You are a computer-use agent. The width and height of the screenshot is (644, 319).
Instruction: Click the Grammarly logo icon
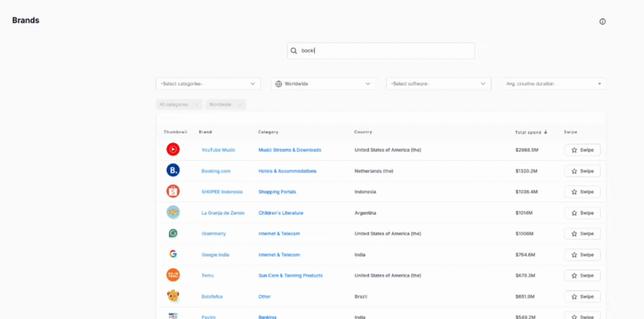coord(173,233)
